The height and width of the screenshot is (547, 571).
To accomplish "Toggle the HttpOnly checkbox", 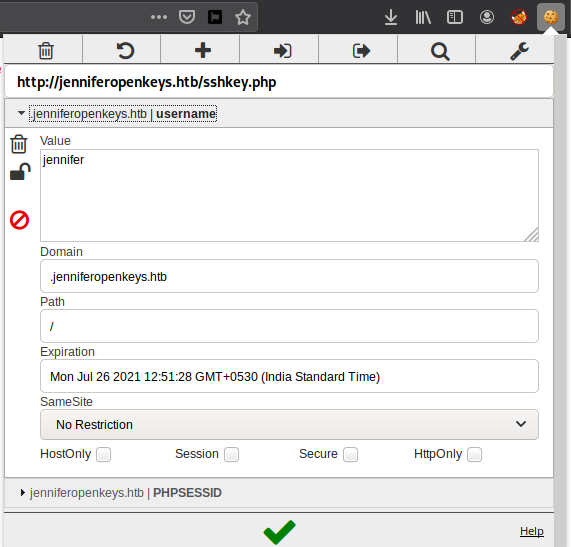I will [474, 454].
